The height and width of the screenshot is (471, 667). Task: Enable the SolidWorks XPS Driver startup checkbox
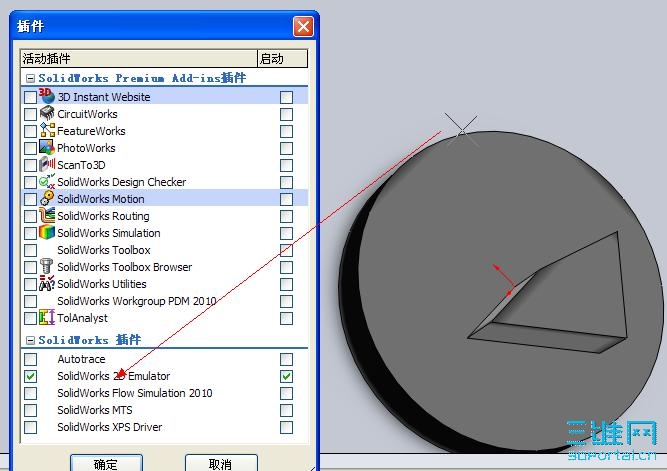coord(286,427)
